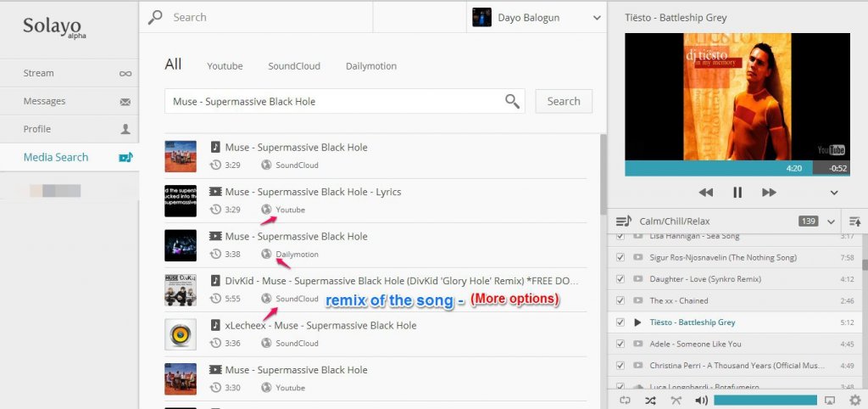Adjust the volume slider bar
868x409 pixels.
[x=765, y=401]
